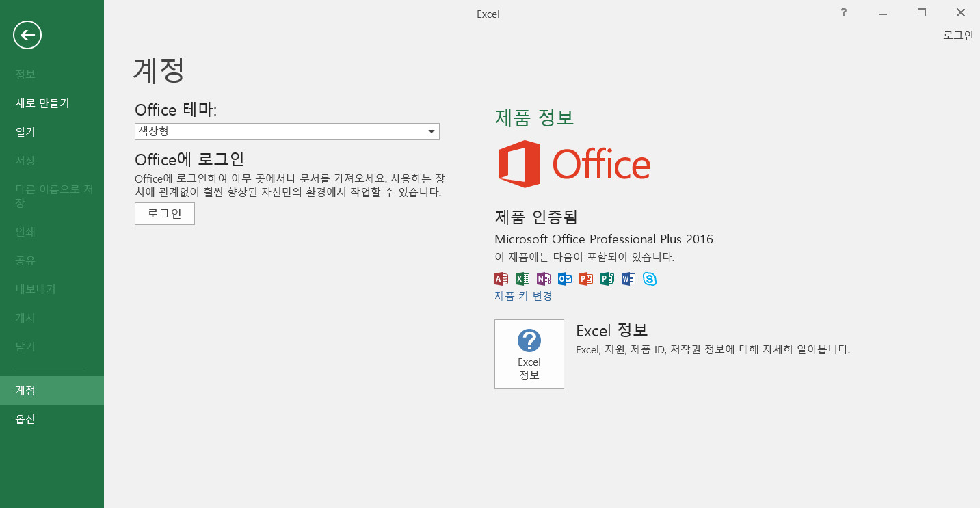980x508 pixels.
Task: Go back using the circled arrow icon
Action: [x=27, y=35]
